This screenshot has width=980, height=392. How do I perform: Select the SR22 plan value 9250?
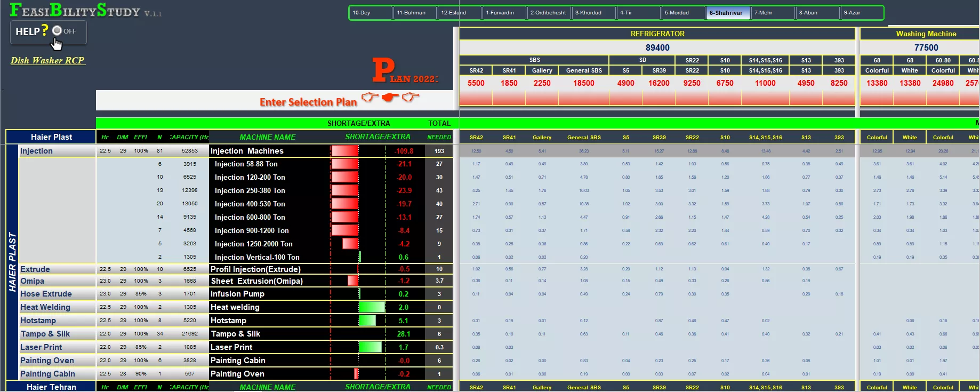tap(692, 83)
